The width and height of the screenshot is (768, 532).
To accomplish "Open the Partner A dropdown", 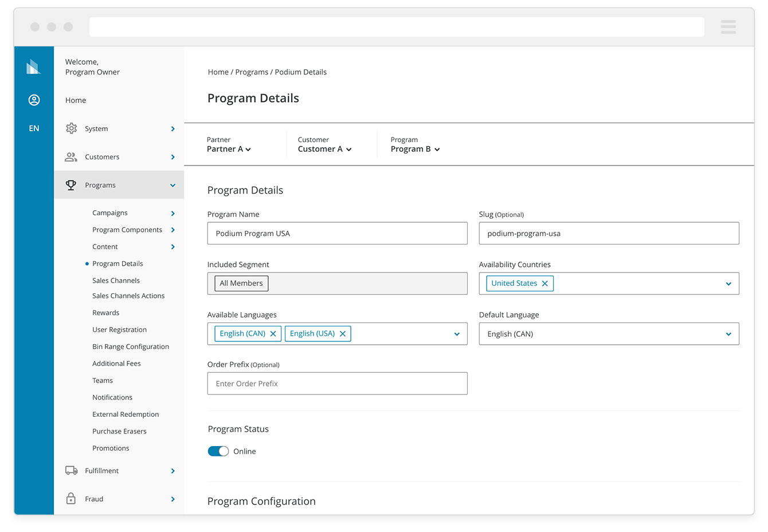I will [229, 149].
